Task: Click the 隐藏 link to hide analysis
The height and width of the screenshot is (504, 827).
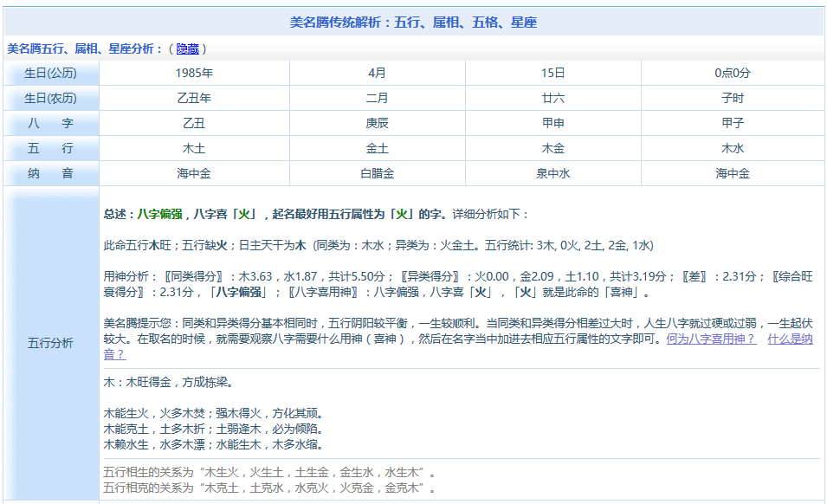Action: 187,48
